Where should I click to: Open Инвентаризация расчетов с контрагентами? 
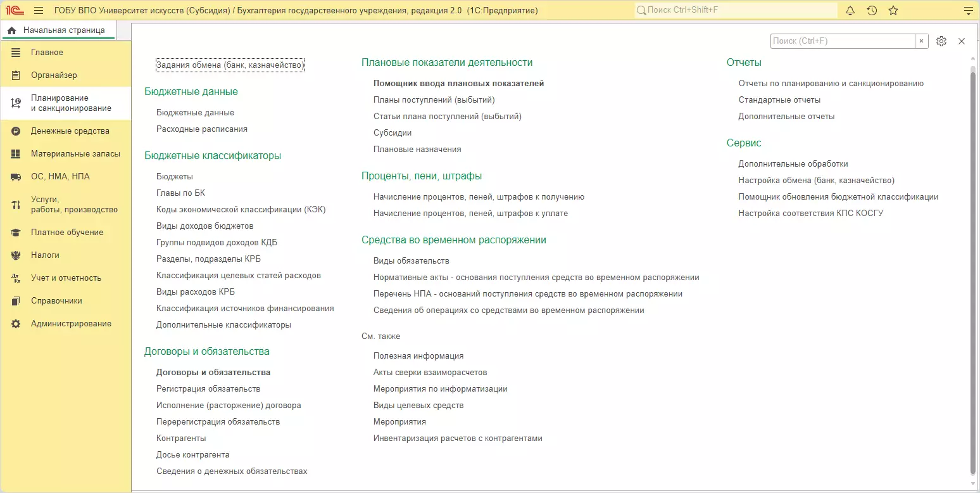pos(458,439)
